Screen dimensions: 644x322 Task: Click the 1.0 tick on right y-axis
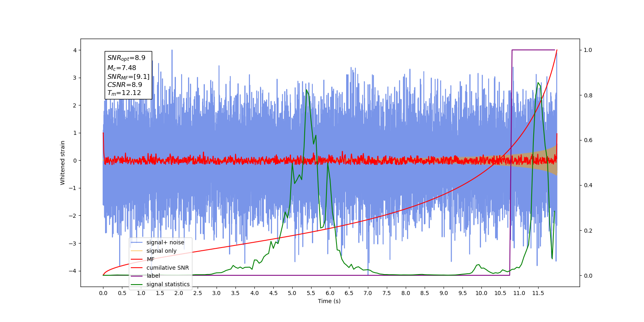click(x=588, y=50)
